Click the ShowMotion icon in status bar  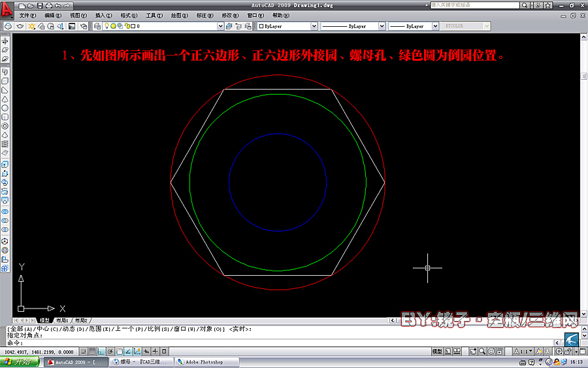point(500,352)
